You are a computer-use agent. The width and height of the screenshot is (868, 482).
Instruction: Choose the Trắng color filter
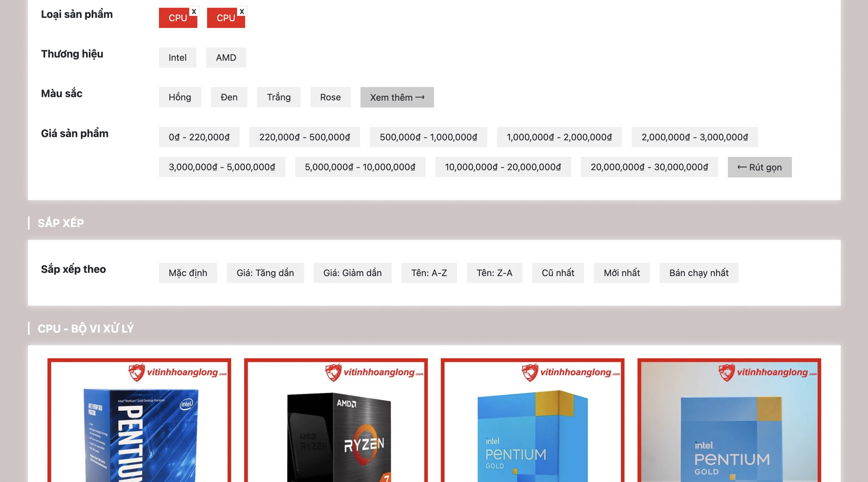(x=278, y=97)
